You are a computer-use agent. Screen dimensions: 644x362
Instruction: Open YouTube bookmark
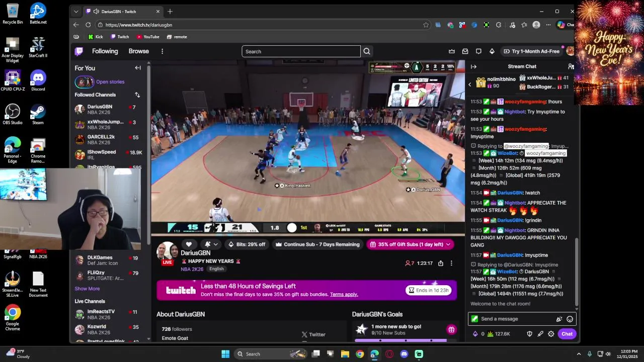tap(148, 37)
